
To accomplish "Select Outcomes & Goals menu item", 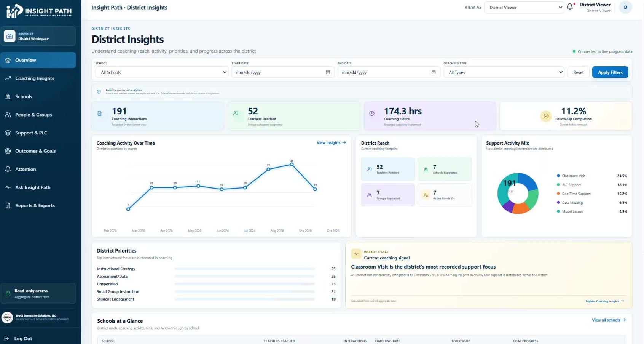I will (x=38, y=151).
